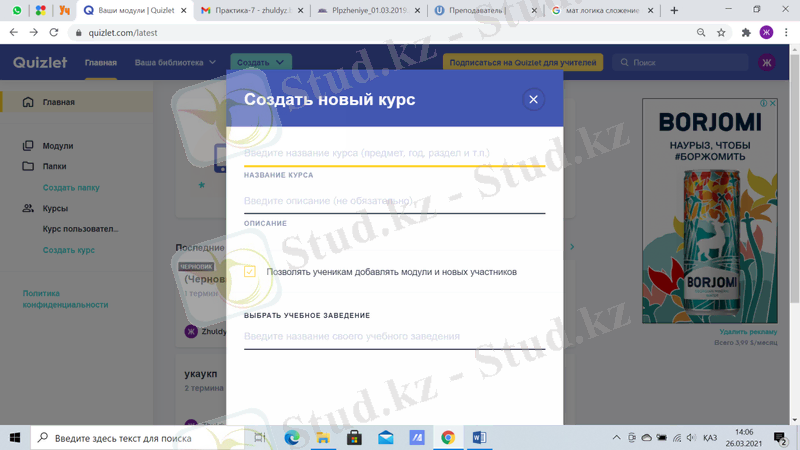This screenshot has height=450, width=800.
Task: Click the courses people icon in sidebar
Action: pyautogui.click(x=28, y=209)
